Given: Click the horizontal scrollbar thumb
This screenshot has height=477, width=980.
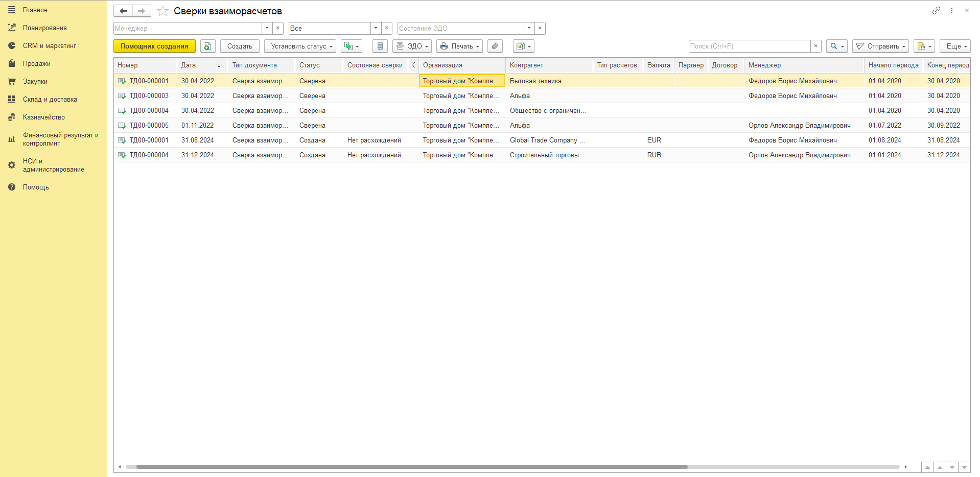Looking at the screenshot, I should pyautogui.click(x=412, y=467).
